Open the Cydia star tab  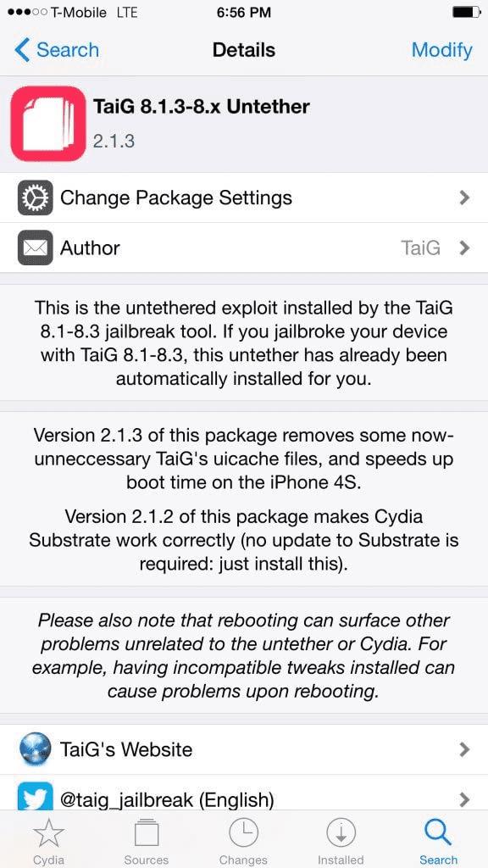tap(48, 842)
